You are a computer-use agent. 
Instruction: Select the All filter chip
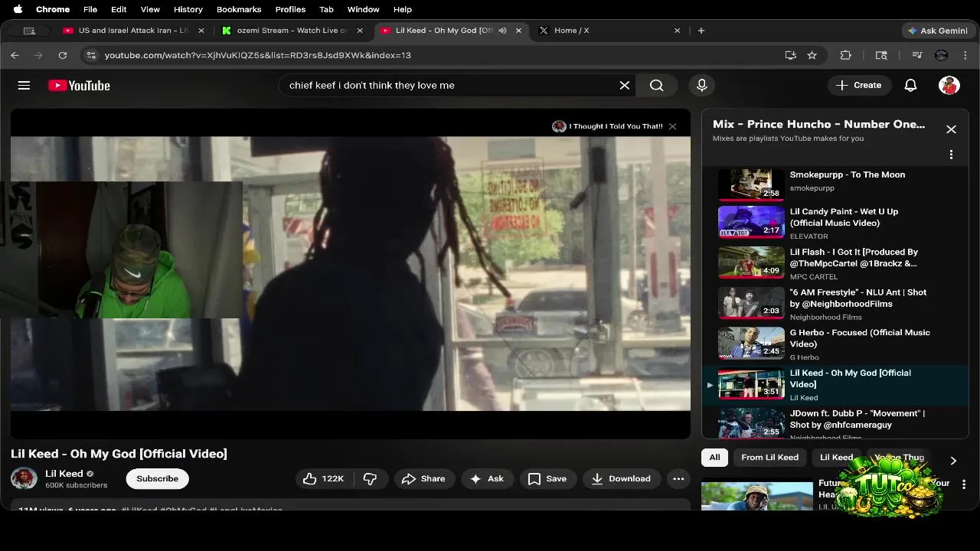coord(714,457)
